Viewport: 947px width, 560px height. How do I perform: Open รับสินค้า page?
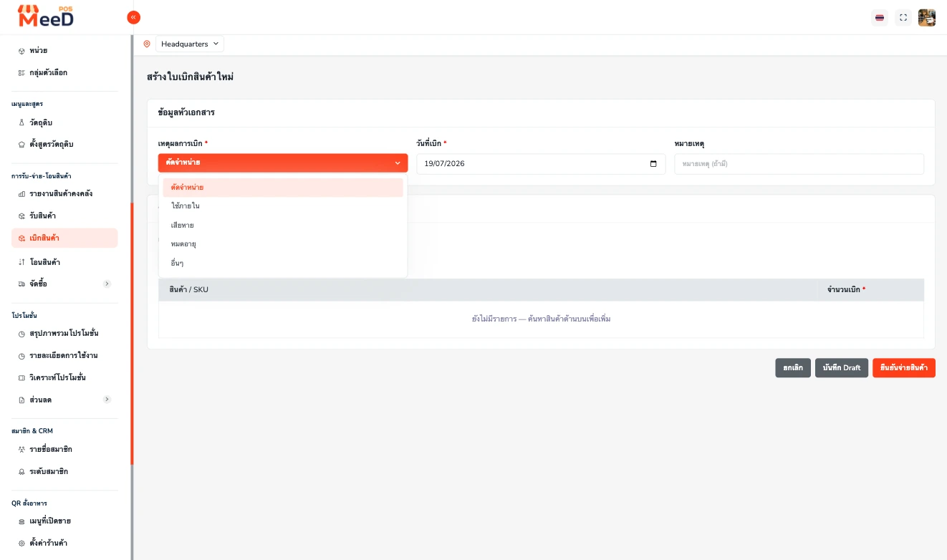pos(64,216)
